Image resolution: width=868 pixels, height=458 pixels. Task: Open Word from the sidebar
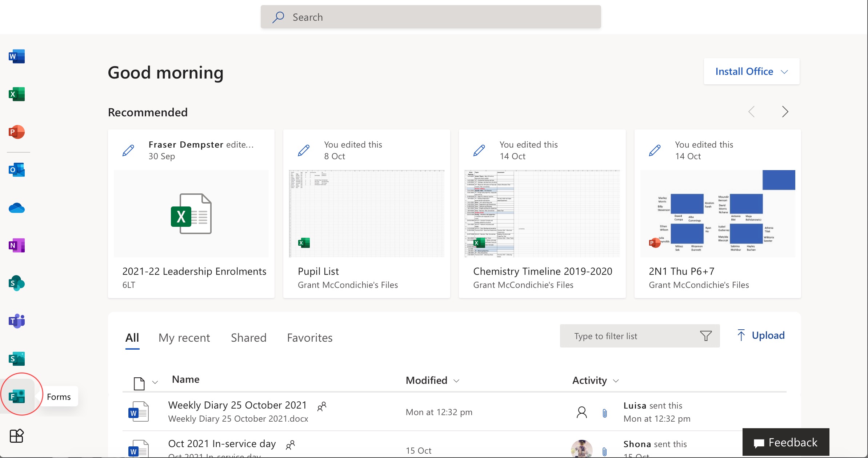17,56
